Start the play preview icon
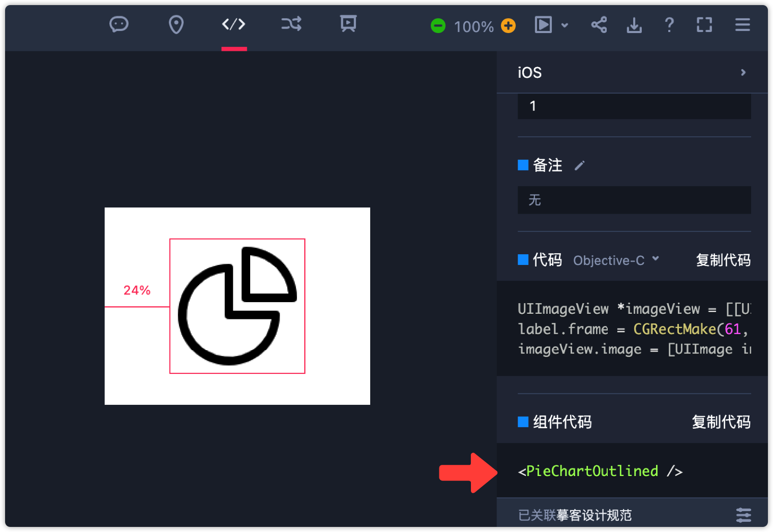The image size is (773, 532). [543, 24]
